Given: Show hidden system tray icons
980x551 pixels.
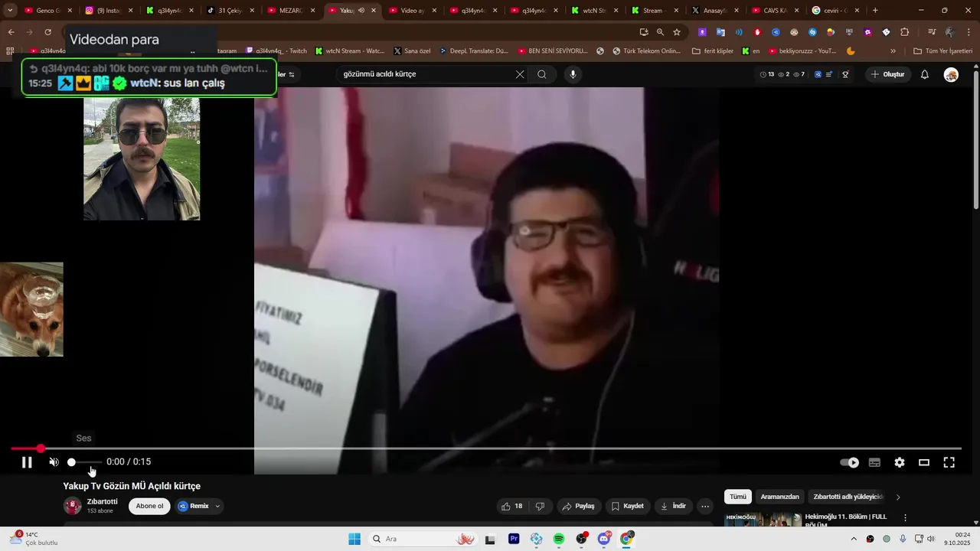Looking at the screenshot, I should pos(854,539).
